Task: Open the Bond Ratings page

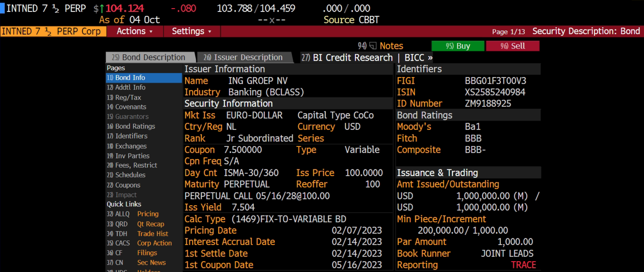Action: (131, 126)
